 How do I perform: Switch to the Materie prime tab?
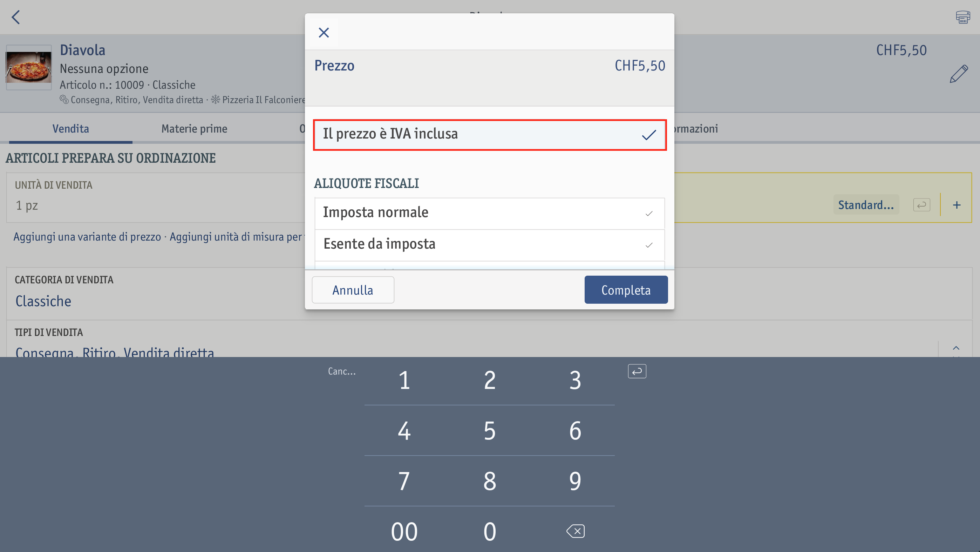[195, 129]
